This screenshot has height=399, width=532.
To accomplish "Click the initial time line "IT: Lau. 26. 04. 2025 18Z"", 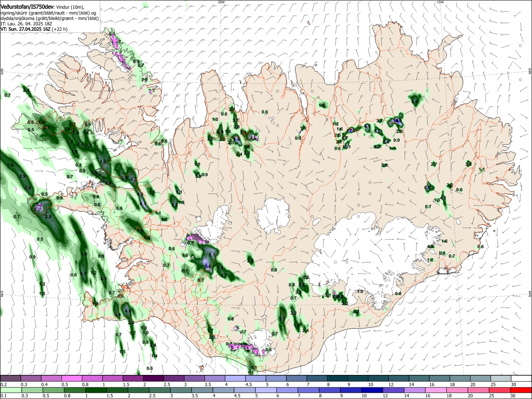I will [x=26, y=24].
